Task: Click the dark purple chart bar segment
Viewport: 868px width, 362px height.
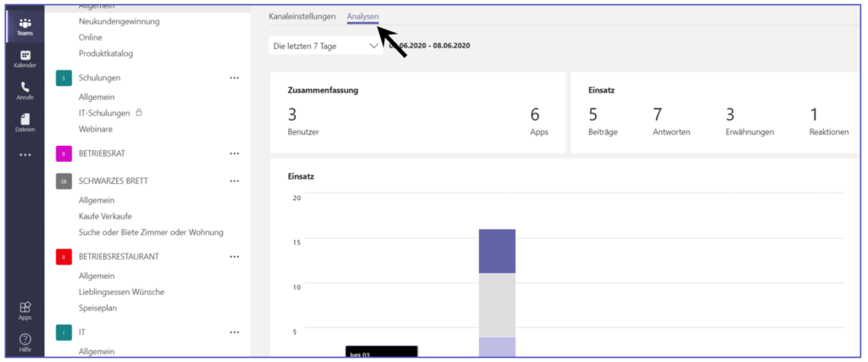Action: point(497,251)
